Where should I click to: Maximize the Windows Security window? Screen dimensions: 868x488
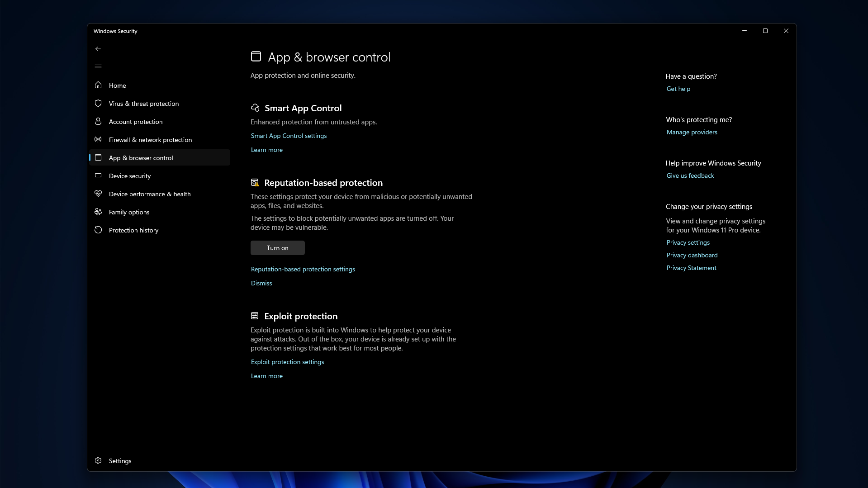765,31
